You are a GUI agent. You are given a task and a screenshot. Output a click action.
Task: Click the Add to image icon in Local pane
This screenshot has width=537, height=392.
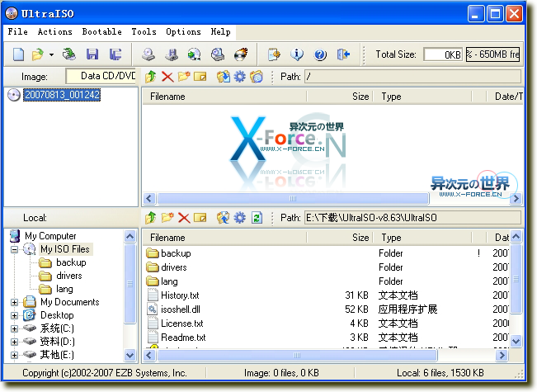tap(224, 218)
